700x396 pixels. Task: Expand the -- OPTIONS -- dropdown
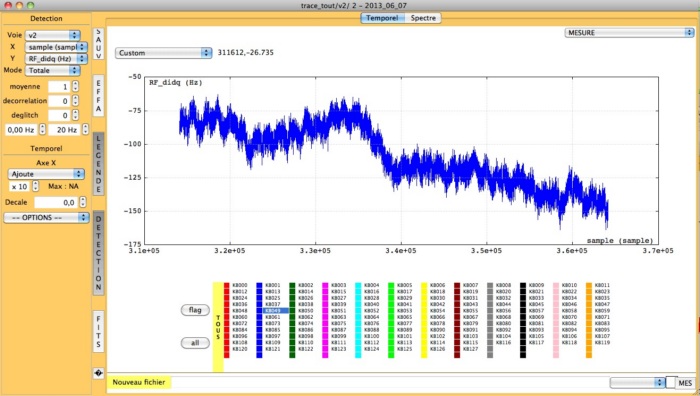point(46,217)
